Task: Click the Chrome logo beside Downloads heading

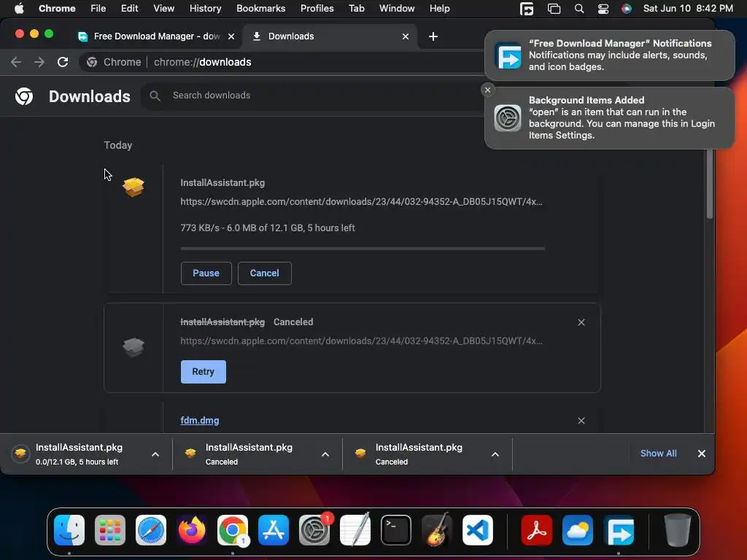Action: [24, 96]
